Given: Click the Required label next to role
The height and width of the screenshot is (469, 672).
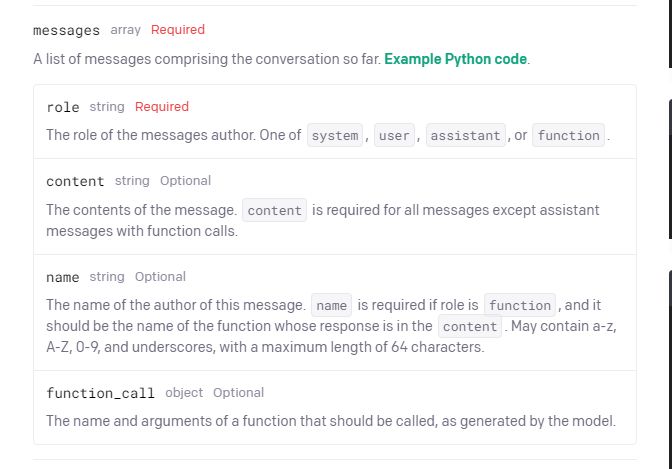Looking at the screenshot, I should coord(161,106).
